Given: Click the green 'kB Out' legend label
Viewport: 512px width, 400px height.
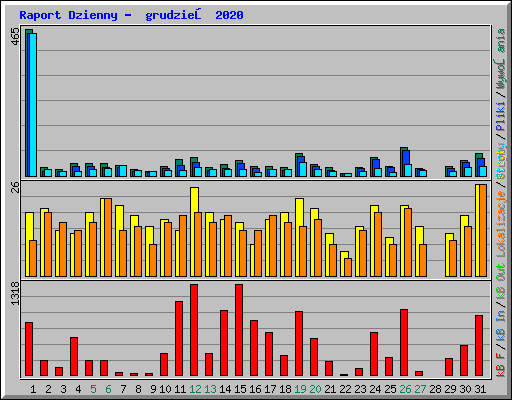Looking at the screenshot, I should [x=501, y=281].
